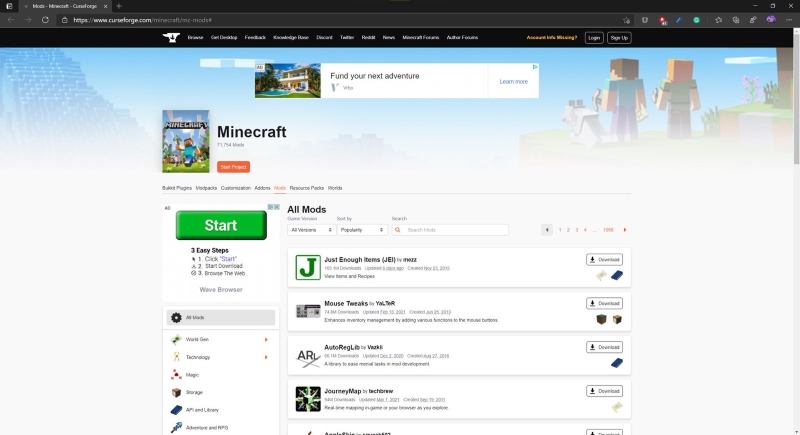Screen dimensions: 800x435
Task: Click the map category icon on JourneyMap card
Action: click(x=617, y=407)
